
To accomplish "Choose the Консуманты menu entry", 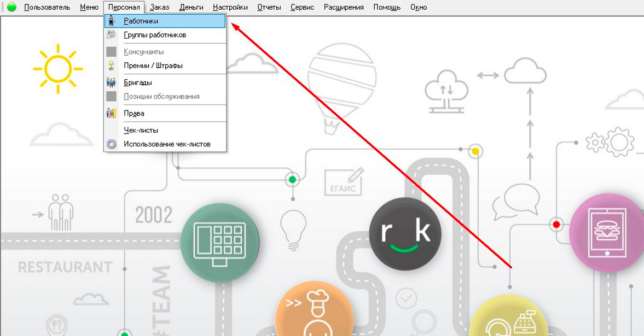I will (165, 52).
